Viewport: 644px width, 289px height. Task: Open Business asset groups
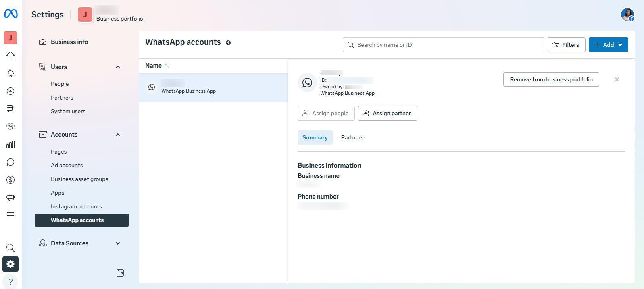[x=79, y=179]
